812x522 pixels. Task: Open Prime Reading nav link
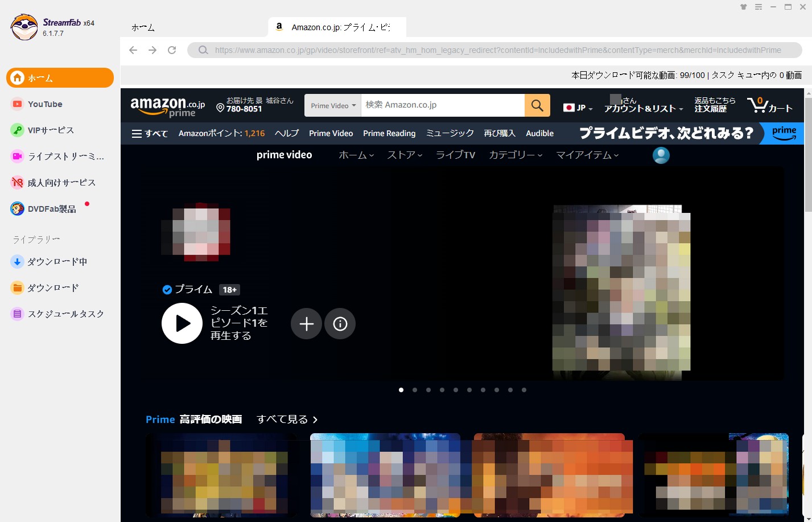click(x=389, y=133)
